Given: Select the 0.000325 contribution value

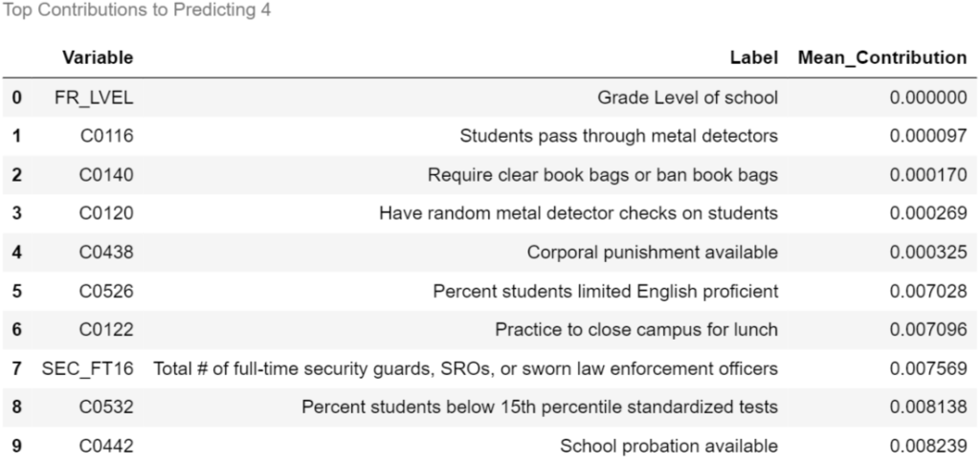Looking at the screenshot, I should [927, 253].
